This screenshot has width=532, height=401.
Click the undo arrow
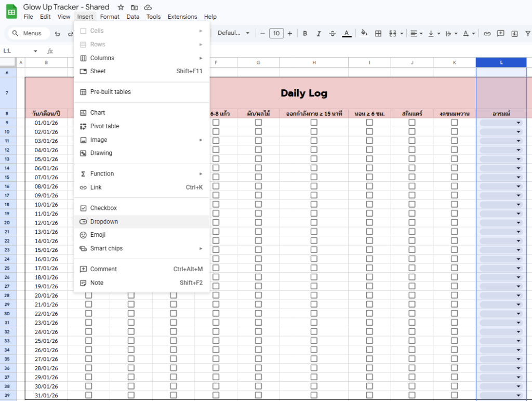pyautogui.click(x=57, y=33)
